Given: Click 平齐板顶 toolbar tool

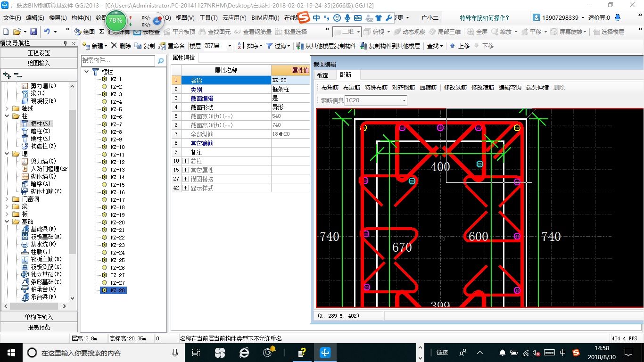Looking at the screenshot, I should 179,32.
